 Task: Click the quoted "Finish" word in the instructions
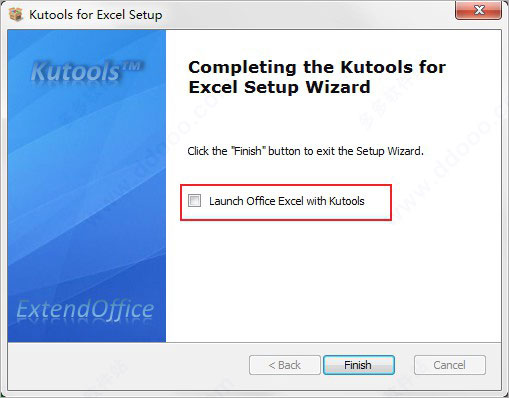[x=248, y=151]
